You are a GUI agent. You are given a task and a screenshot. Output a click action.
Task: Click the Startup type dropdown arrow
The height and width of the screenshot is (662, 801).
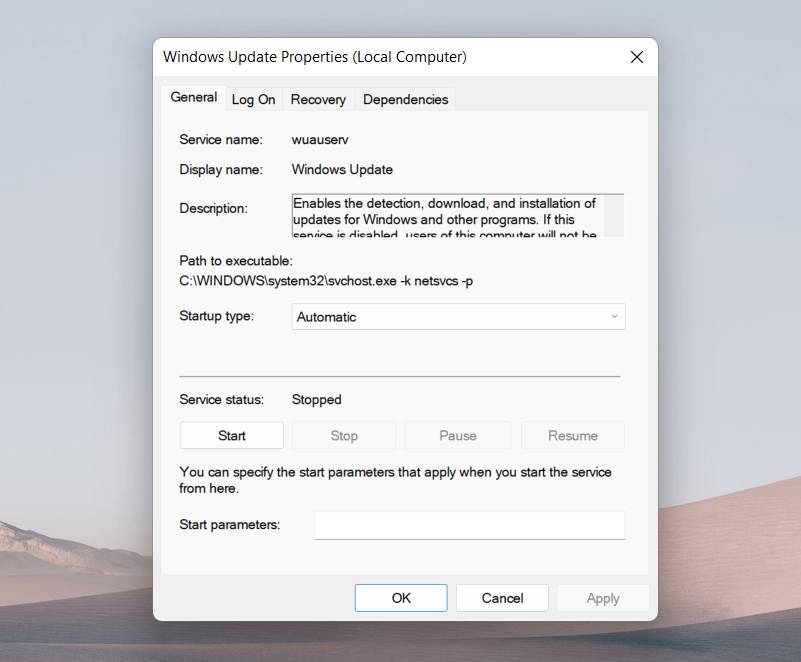coord(612,316)
